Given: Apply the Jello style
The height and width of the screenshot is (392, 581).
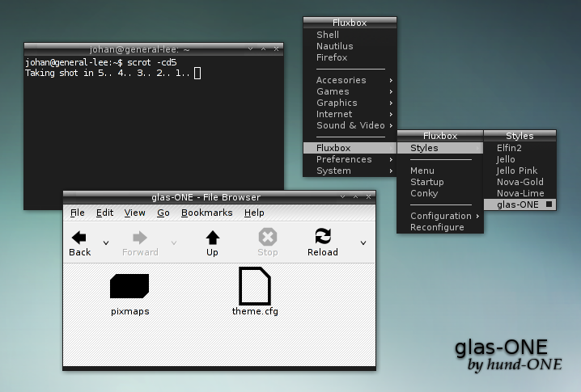Looking at the screenshot, I should point(520,159).
